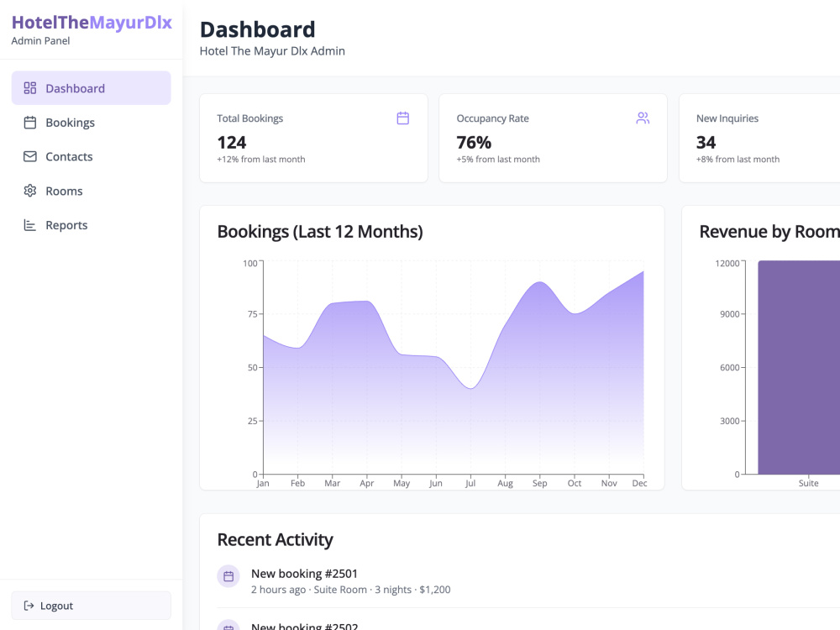Click '+8% from last month' text
Viewport: 840px width, 630px height.
click(738, 159)
